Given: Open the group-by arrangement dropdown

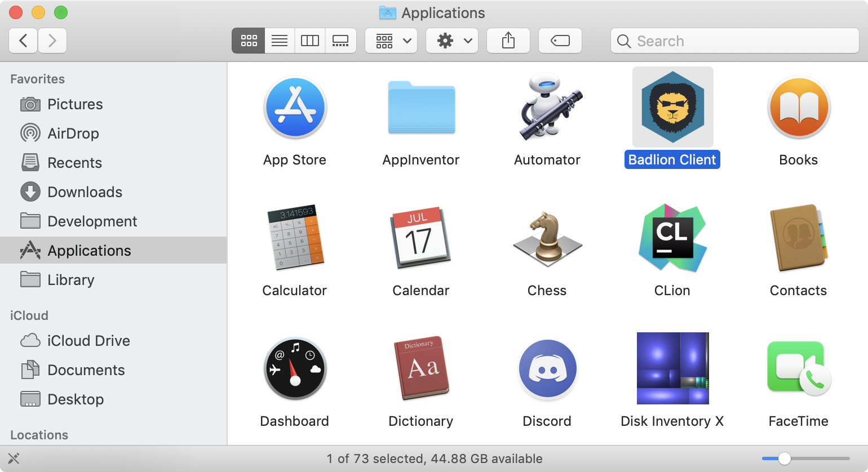Looking at the screenshot, I should coord(391,41).
